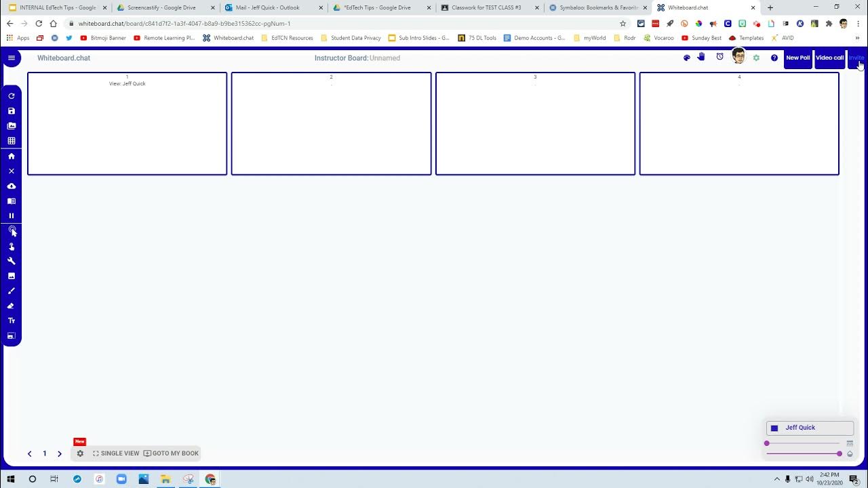Switch to Classwork for TEST CLASS #3 tab
Screen dimensions: 868x488
click(490, 7)
